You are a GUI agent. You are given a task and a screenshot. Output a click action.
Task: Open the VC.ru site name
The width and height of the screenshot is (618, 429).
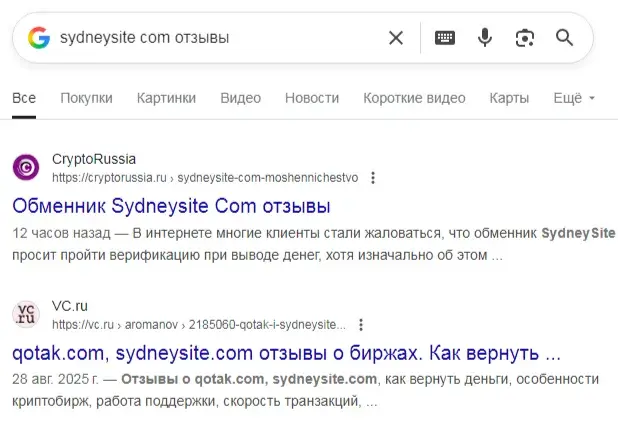click(x=70, y=306)
